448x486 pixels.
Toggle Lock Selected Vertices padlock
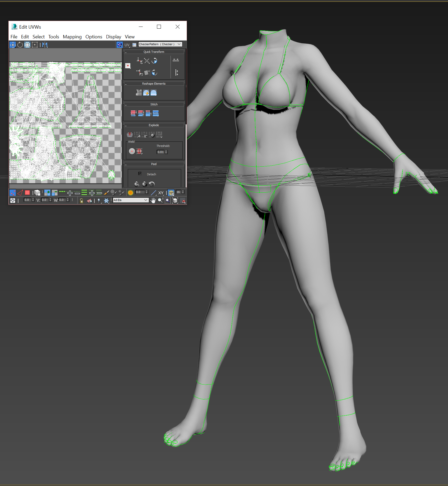point(82,201)
